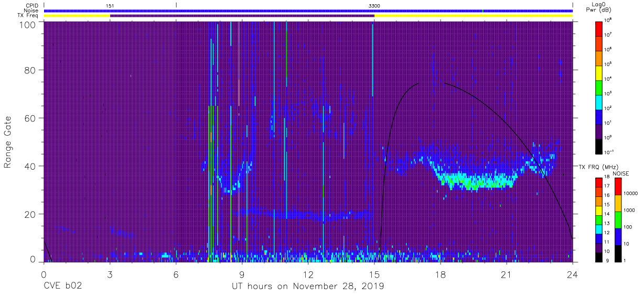The image size is (644, 297).
Task: Click the CVE b02 label
Action: tap(62, 287)
